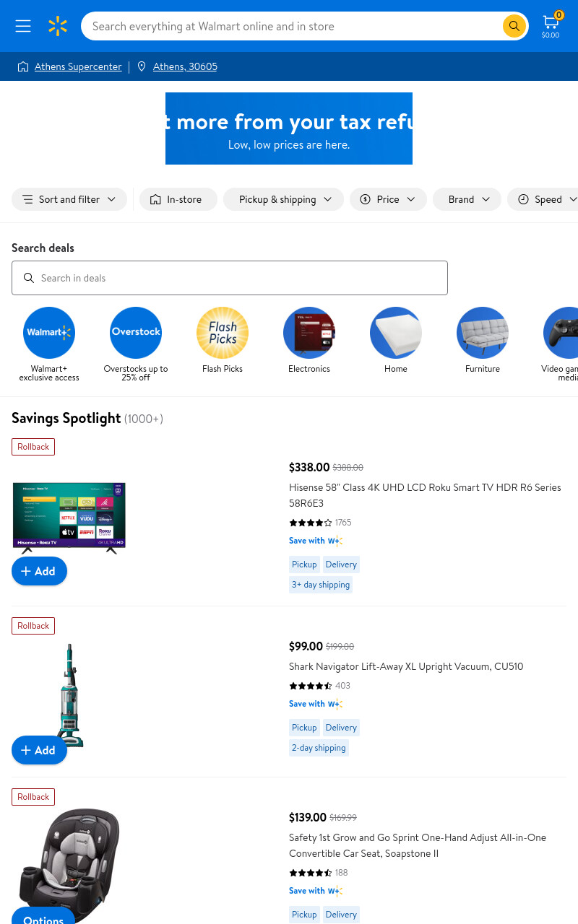Click Pickup tag on Shark vacuum
This screenshot has height=924, width=578.
point(304,728)
